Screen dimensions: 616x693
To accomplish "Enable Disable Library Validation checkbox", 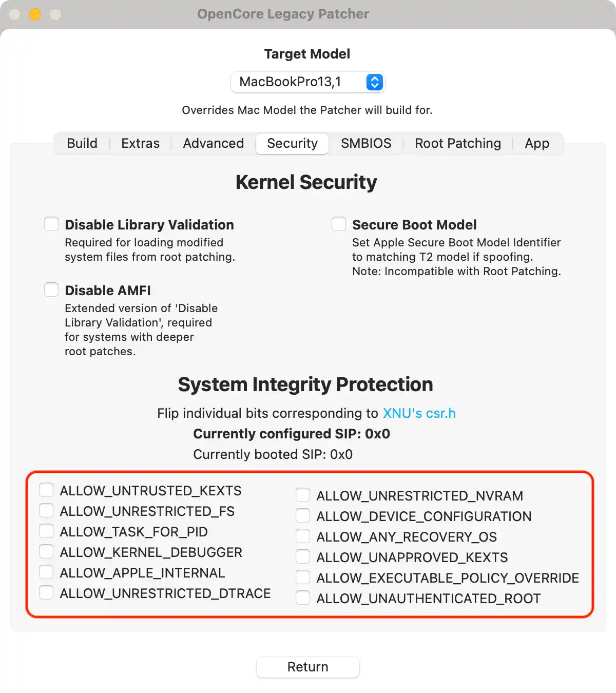I will (x=51, y=224).
